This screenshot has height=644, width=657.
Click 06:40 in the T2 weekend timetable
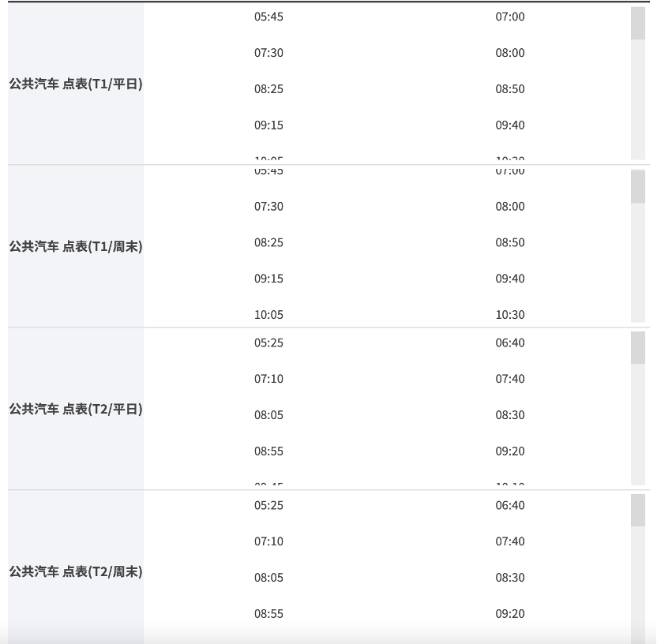coord(509,505)
